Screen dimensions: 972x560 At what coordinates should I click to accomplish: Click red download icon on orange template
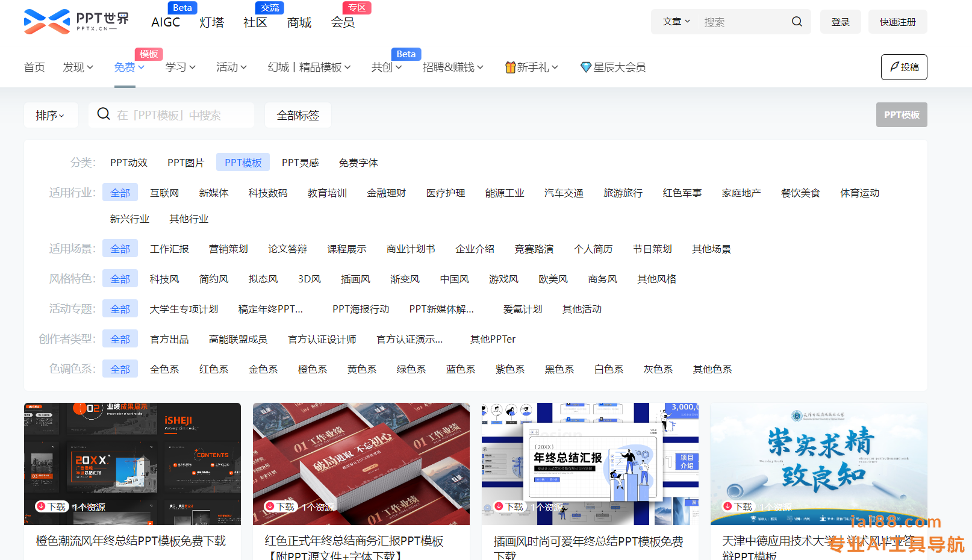(42, 506)
